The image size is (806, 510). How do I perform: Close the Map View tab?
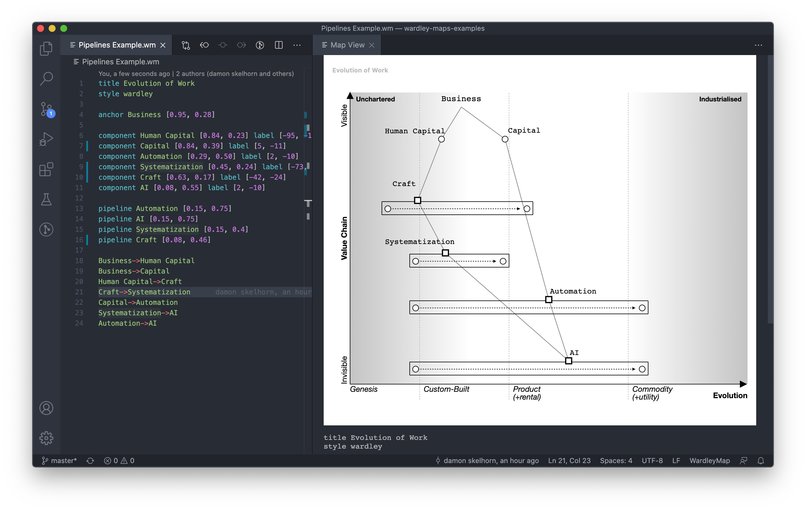click(x=372, y=45)
